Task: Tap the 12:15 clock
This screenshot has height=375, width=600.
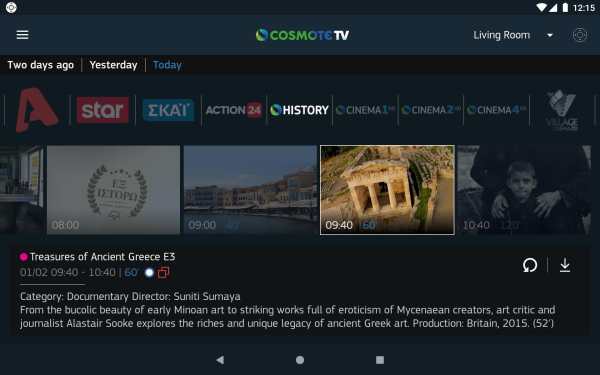Action: pos(584,7)
